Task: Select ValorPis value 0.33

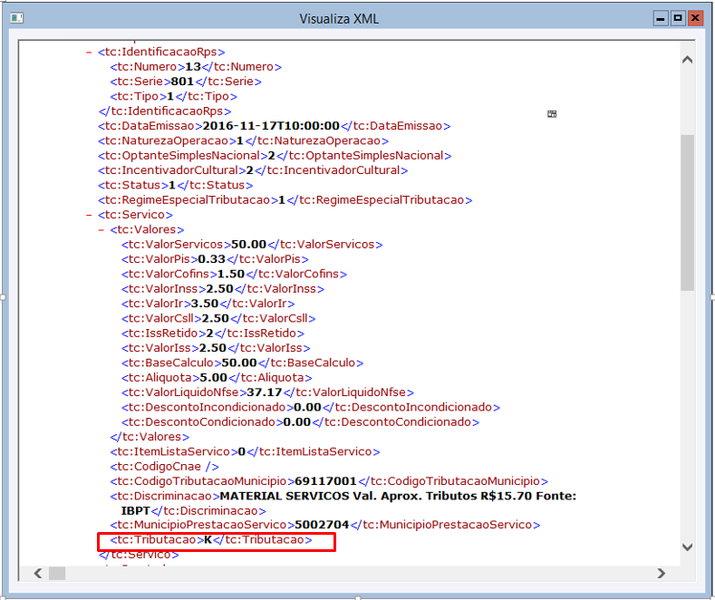Action: click(212, 259)
